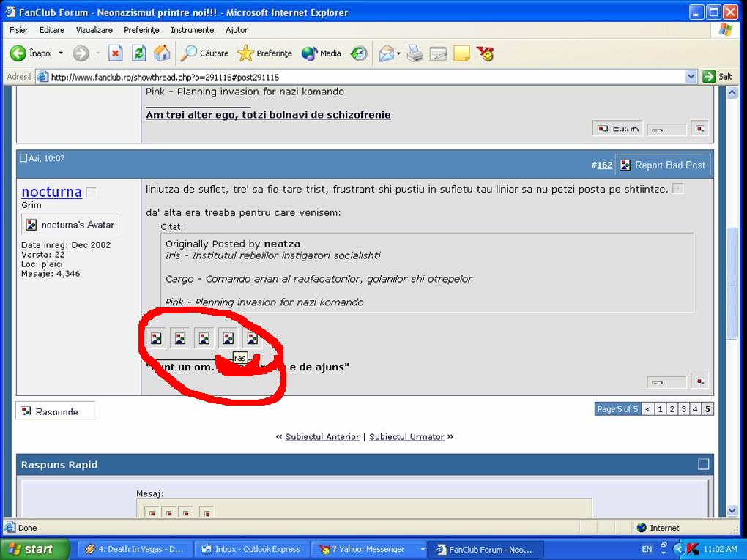Screen dimensions: 747x560
Task: Open Preferințe favorites star in toolbar
Action: click(x=264, y=53)
